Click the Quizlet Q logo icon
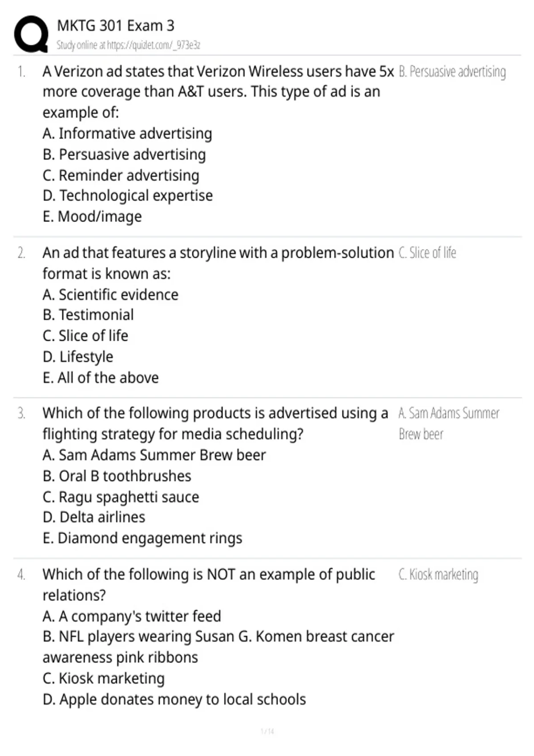This screenshot has width=534, height=756. 31,35
